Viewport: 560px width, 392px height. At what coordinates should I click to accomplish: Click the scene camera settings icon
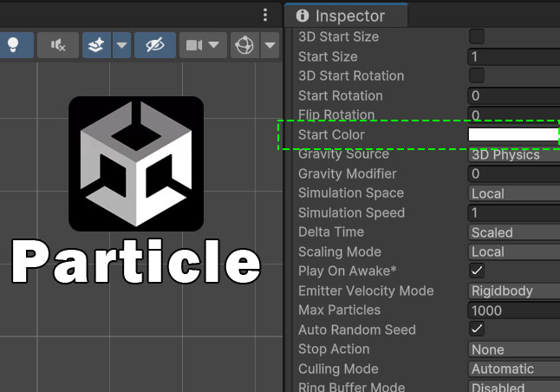(x=195, y=45)
